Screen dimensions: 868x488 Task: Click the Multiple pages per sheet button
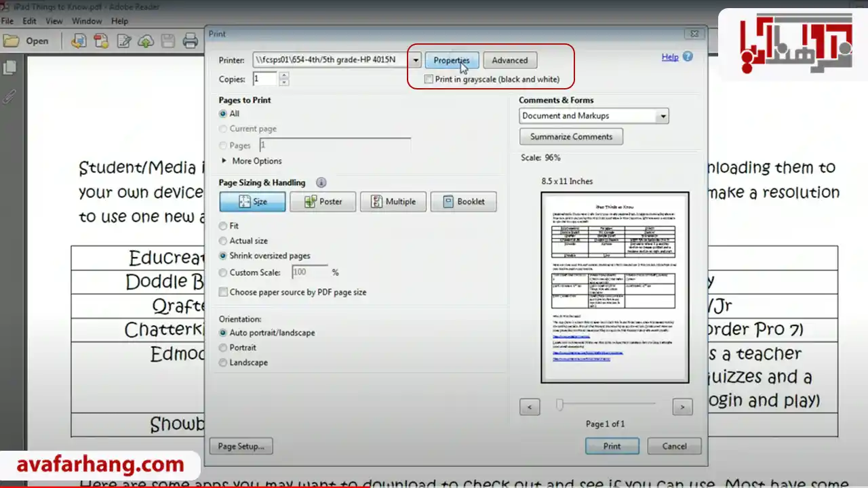pos(393,202)
